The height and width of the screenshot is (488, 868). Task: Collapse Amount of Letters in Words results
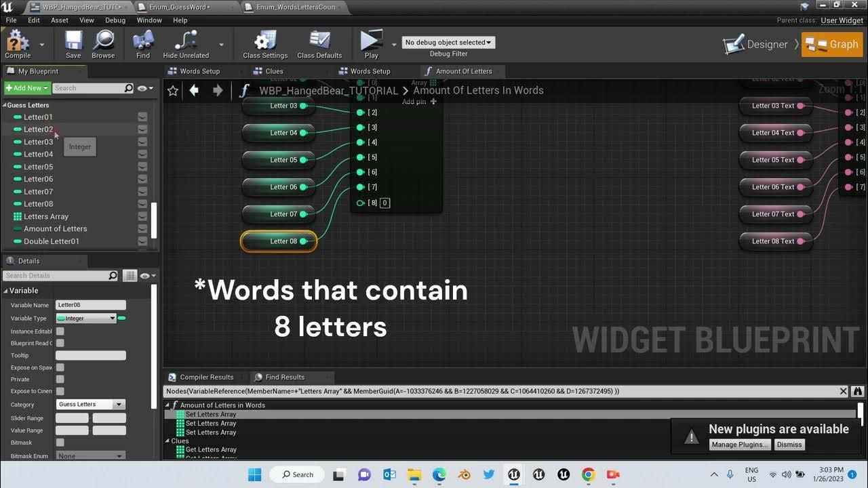point(168,405)
